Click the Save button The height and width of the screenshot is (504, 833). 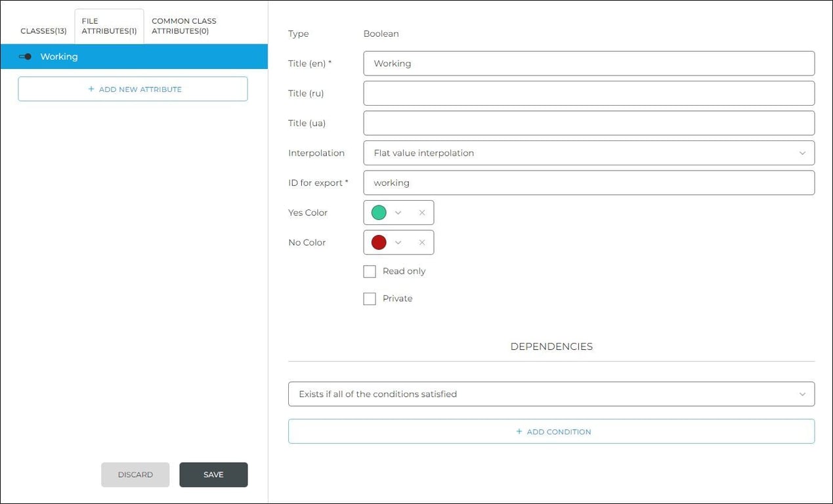tap(213, 474)
